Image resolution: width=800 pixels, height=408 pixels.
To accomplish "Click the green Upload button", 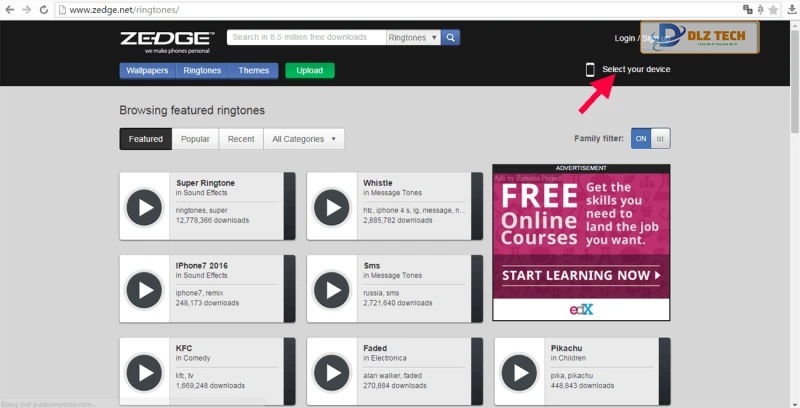I will click(x=310, y=71).
